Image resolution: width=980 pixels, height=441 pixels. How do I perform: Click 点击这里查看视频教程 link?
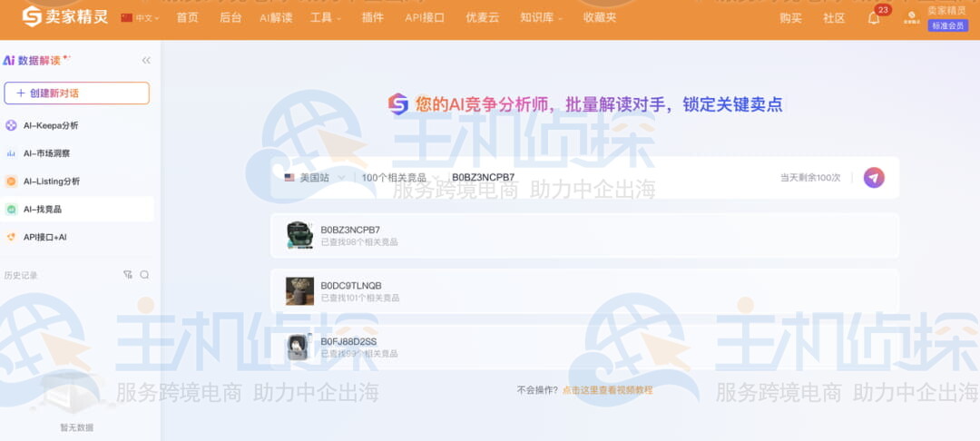point(607,390)
